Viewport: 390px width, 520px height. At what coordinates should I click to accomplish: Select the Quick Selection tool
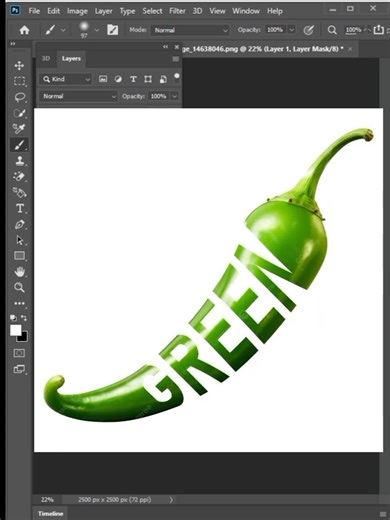coord(19,113)
